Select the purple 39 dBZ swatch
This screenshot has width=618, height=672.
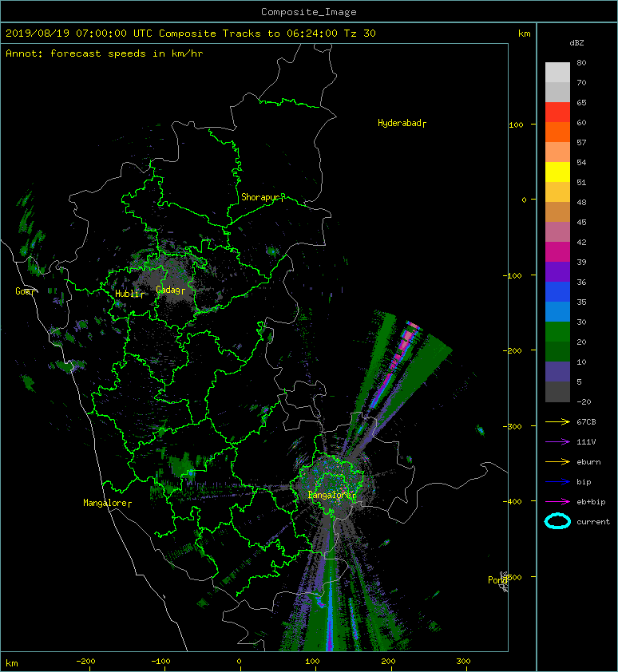557,271
